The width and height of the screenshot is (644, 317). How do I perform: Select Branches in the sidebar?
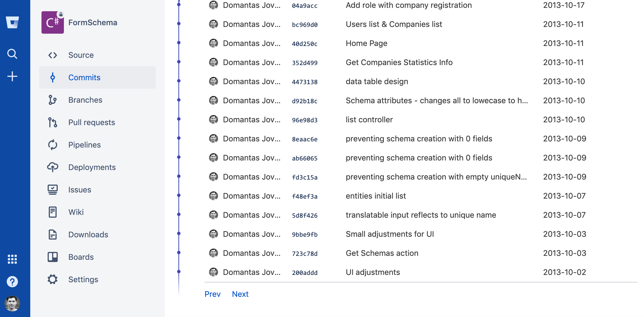[x=85, y=100]
